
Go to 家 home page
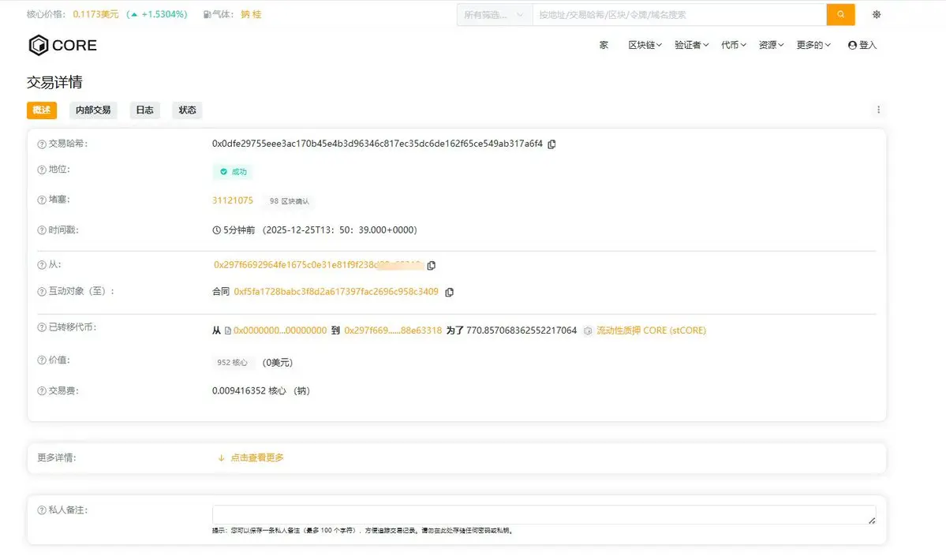[x=604, y=45]
